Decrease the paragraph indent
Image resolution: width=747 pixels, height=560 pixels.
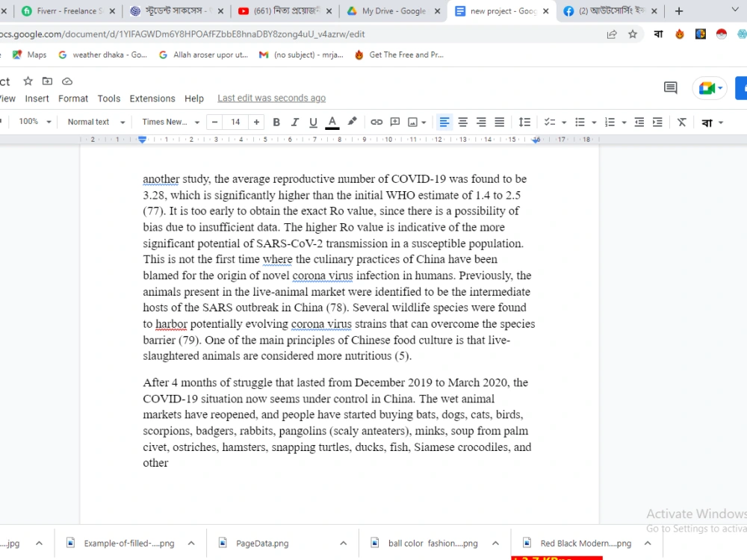pos(639,122)
